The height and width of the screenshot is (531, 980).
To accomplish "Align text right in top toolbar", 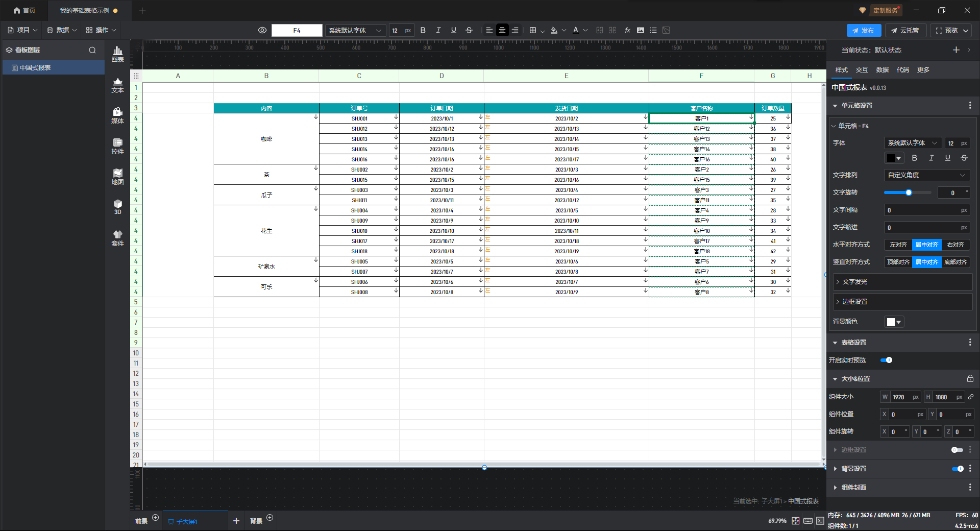I will click(515, 30).
